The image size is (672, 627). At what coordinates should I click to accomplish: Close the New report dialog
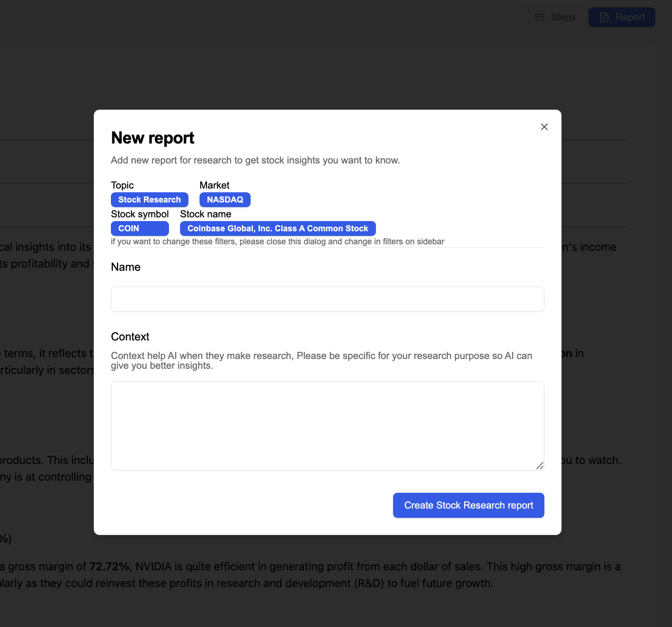[544, 127]
